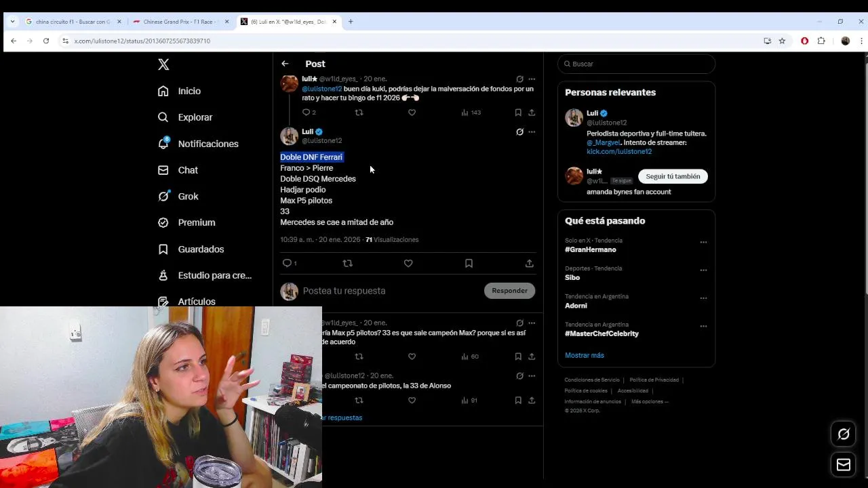The width and height of the screenshot is (868, 488).
Task: Open more options on Luli's main post
Action: (x=532, y=131)
